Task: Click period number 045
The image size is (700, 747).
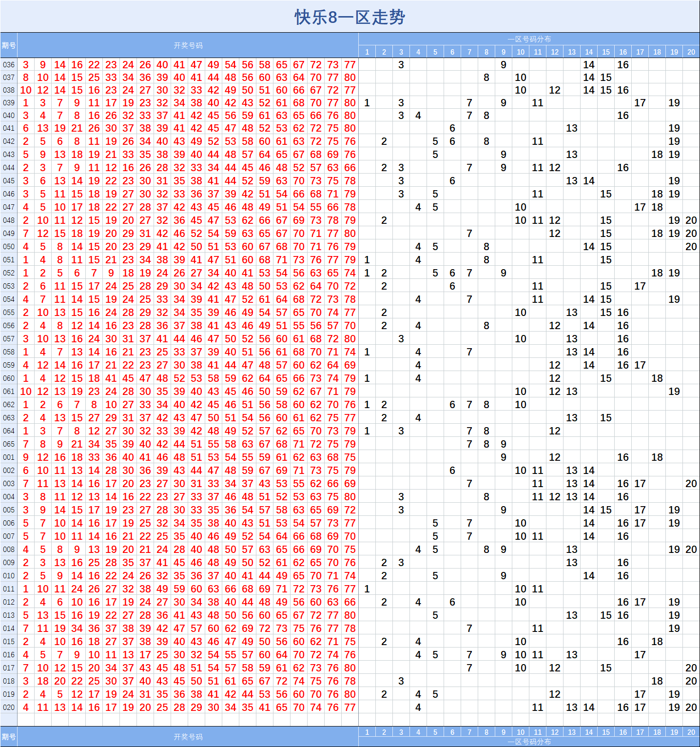Action: pos(9,181)
